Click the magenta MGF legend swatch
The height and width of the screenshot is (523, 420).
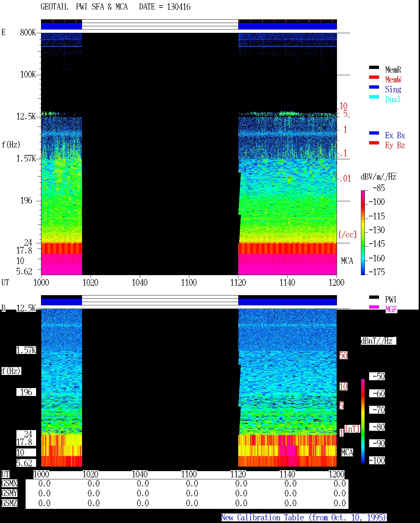(x=374, y=307)
